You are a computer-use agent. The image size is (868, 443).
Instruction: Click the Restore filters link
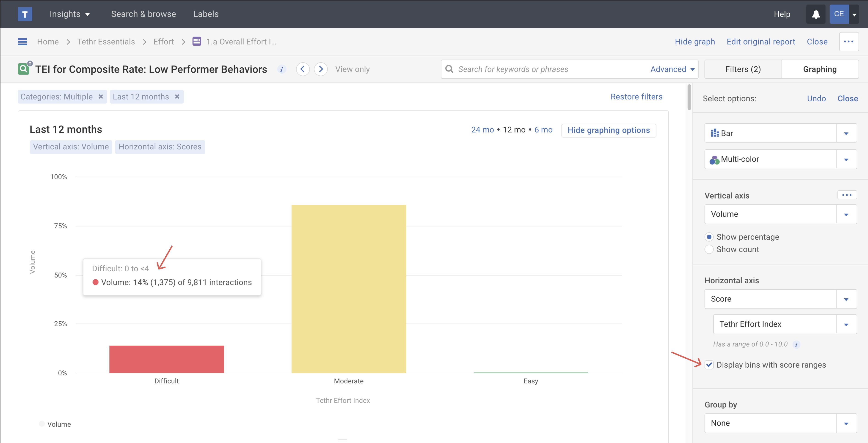point(636,97)
